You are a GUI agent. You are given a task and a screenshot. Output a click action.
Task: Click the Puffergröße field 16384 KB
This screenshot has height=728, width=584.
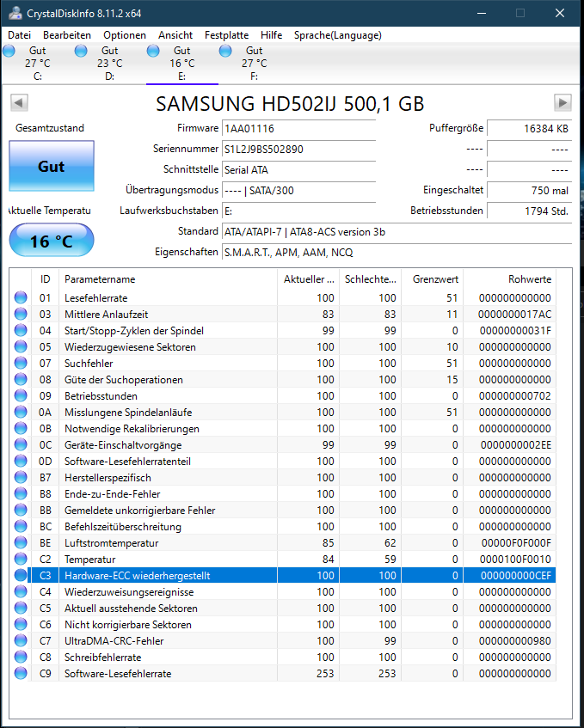pos(529,129)
